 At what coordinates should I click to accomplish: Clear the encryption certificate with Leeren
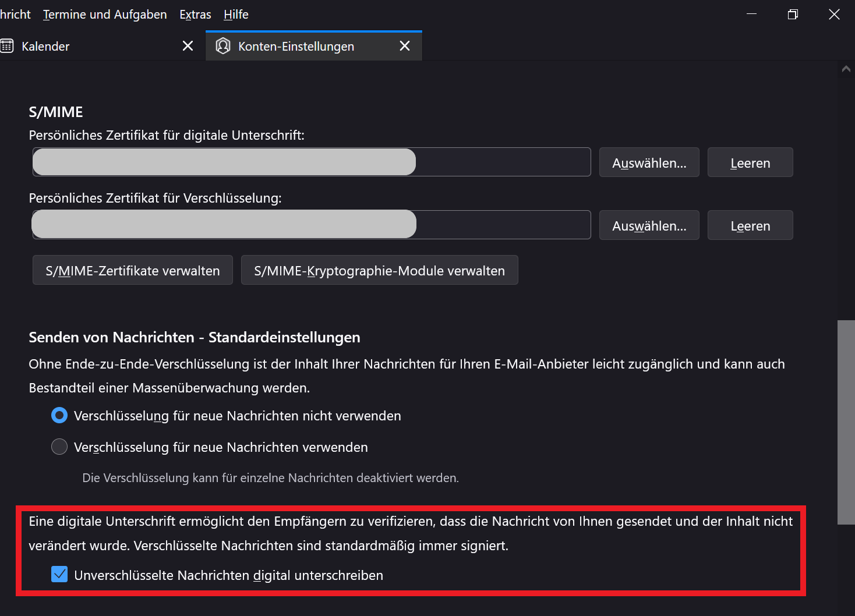[750, 225]
